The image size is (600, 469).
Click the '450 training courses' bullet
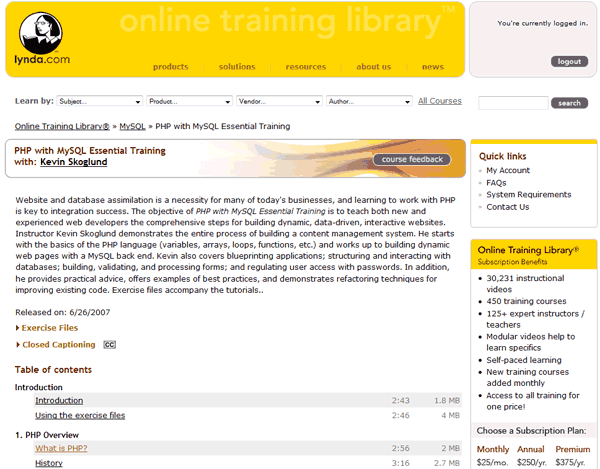pyautogui.click(x=526, y=301)
